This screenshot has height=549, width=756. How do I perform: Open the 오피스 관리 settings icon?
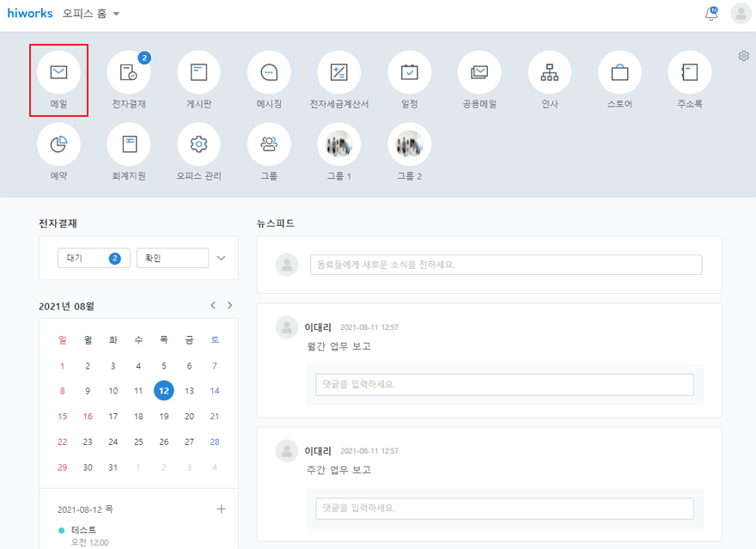pos(198,144)
